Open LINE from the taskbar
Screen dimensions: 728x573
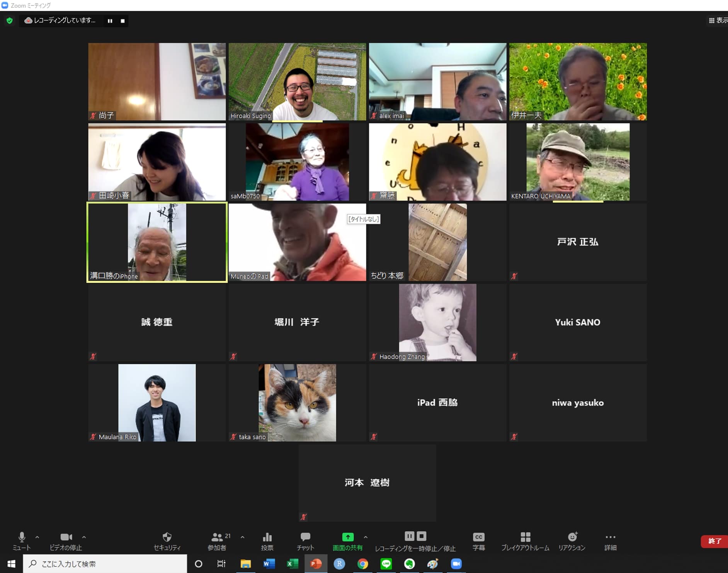[x=386, y=564]
